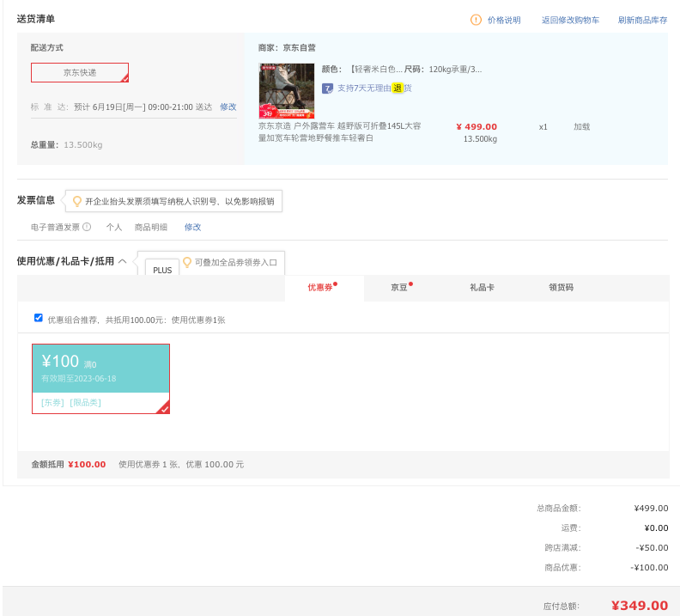This screenshot has width=680, height=616.
Task: Open product title 京东京造 户外露营车
Action: pyautogui.click(x=339, y=131)
